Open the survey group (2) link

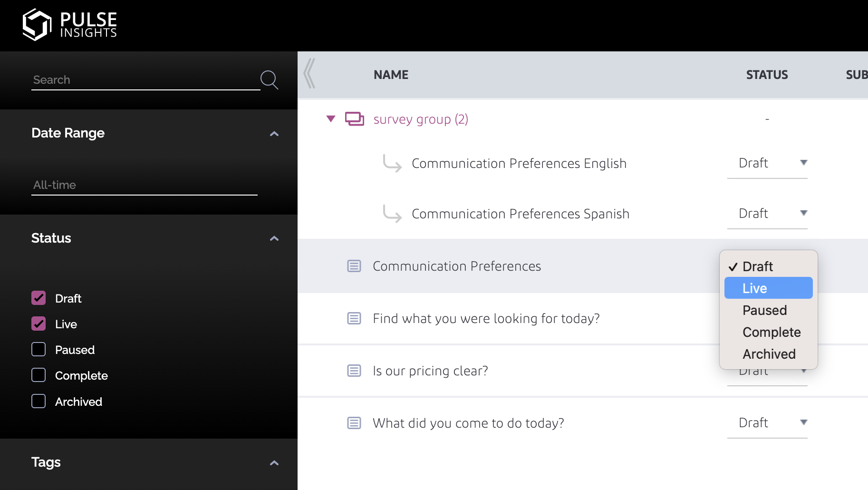[421, 119]
